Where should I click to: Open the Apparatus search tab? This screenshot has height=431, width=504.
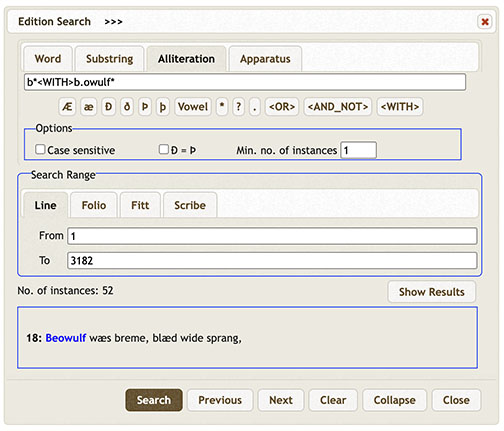coord(265,59)
